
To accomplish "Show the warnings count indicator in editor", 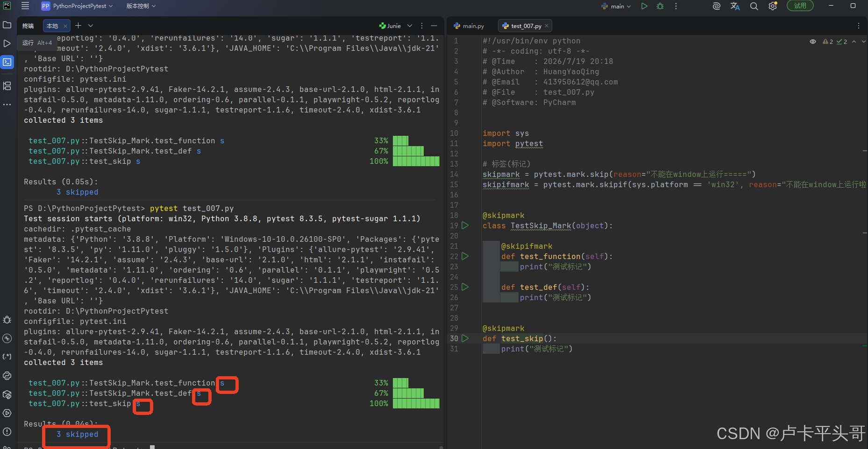I will point(828,42).
